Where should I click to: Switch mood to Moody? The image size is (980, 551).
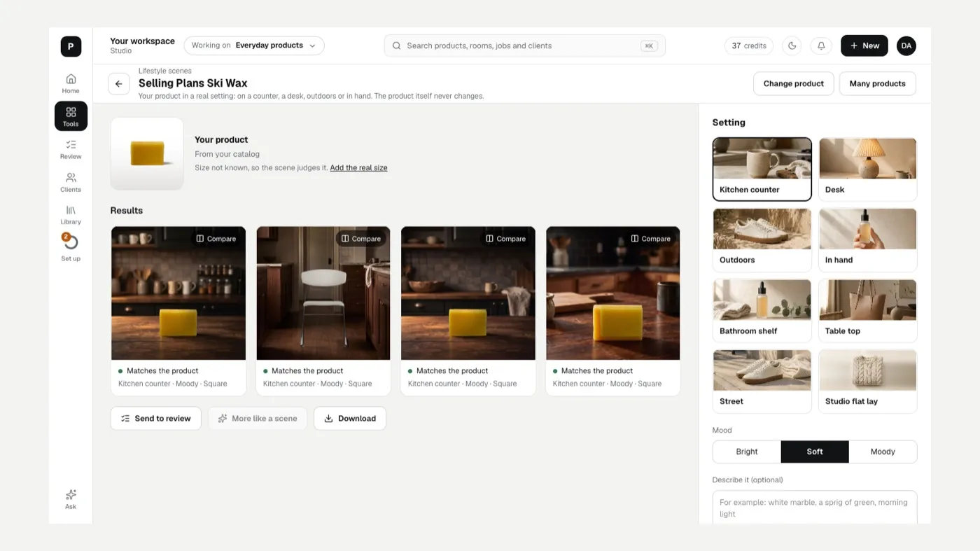click(883, 452)
